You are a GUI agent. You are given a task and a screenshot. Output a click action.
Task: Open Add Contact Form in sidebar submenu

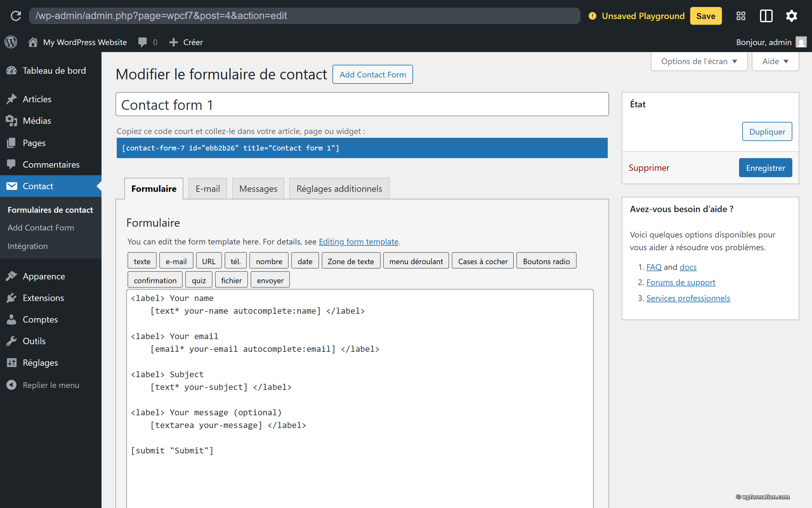coord(41,227)
